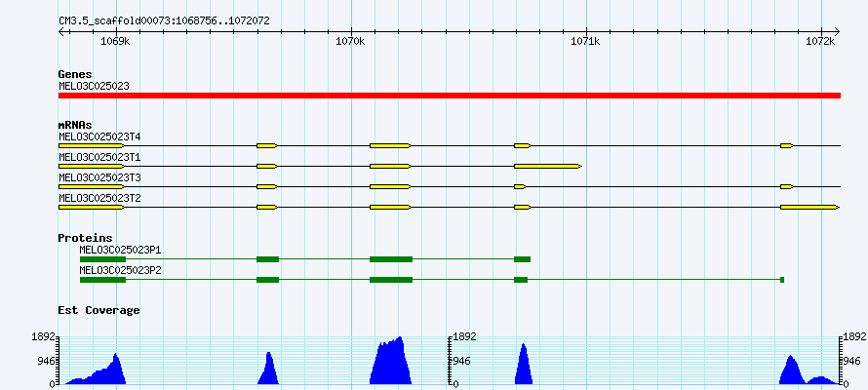The height and width of the screenshot is (390, 868).
Task: Click the small last exon of transcript T3
Action: 787,187
